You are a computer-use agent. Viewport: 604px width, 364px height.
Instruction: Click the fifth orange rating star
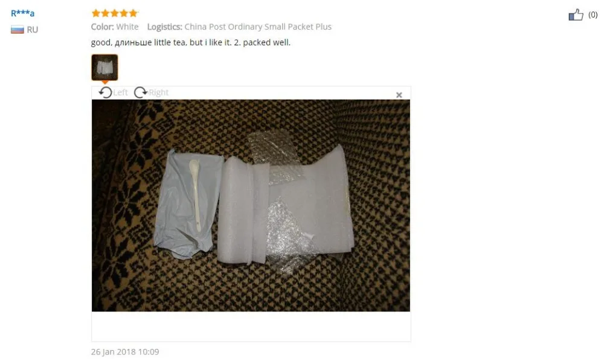133,13
